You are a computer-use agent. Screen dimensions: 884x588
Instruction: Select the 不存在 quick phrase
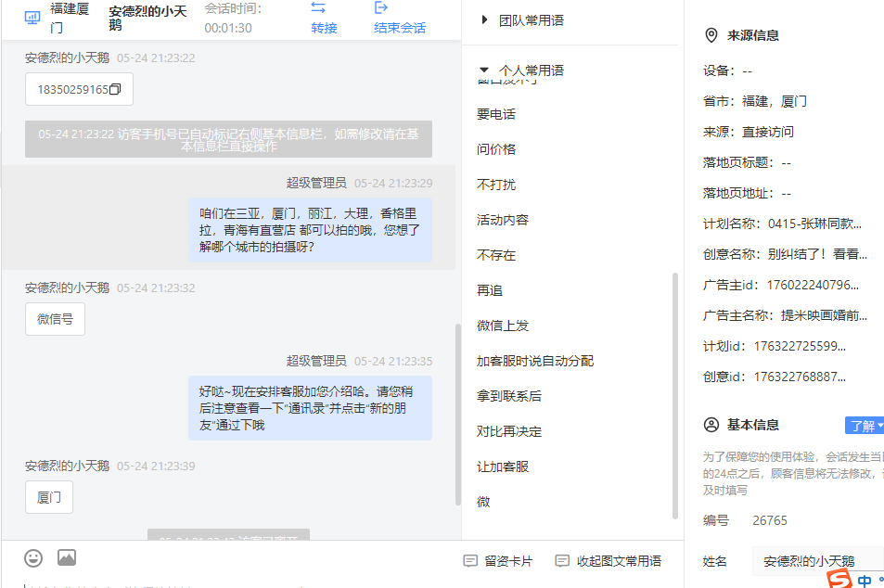click(496, 255)
